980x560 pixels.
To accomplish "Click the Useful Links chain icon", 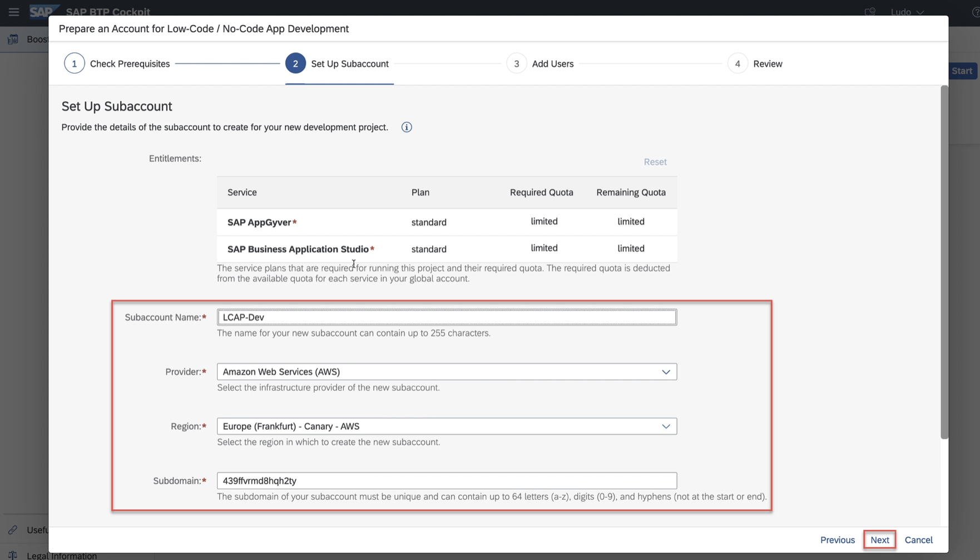I will pyautogui.click(x=13, y=530).
